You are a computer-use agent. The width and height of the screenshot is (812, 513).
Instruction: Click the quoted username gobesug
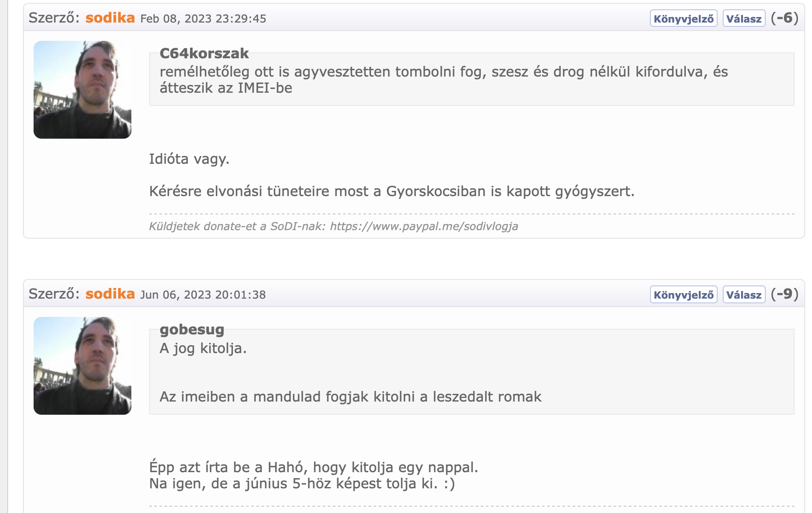point(192,329)
